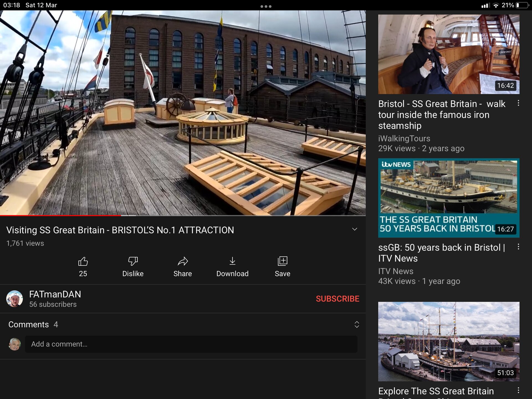
Task: Tap the Save to playlist icon
Action: 282,261
